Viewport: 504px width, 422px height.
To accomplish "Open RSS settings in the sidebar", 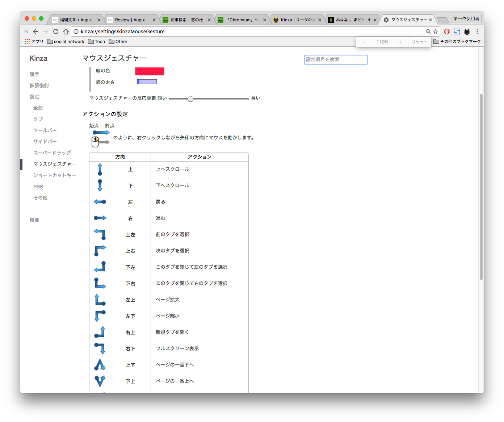I will [x=38, y=187].
